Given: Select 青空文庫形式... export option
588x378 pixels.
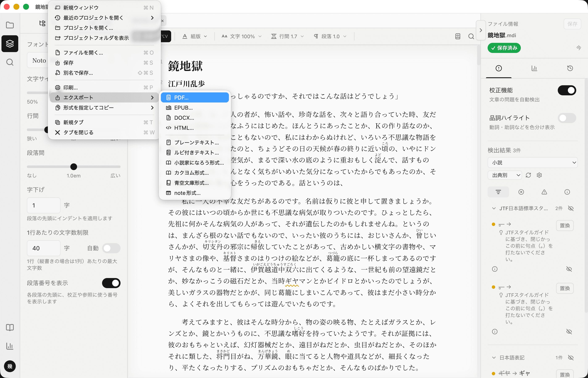Looking at the screenshot, I should coord(195,183).
